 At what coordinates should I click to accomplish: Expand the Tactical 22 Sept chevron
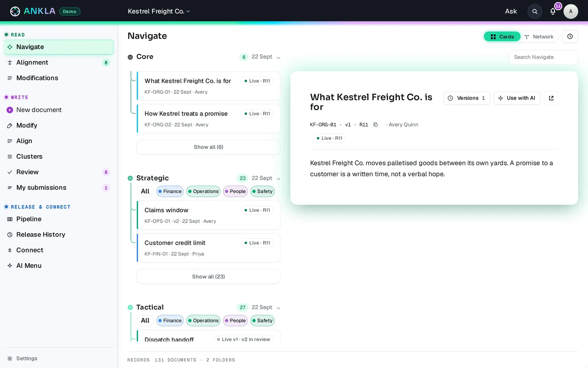point(278,308)
